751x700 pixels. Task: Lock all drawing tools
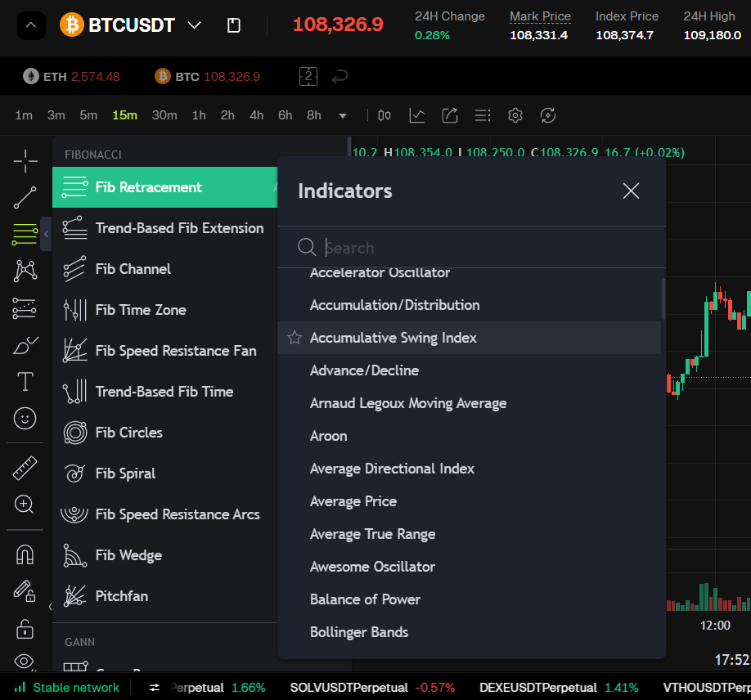click(25, 629)
